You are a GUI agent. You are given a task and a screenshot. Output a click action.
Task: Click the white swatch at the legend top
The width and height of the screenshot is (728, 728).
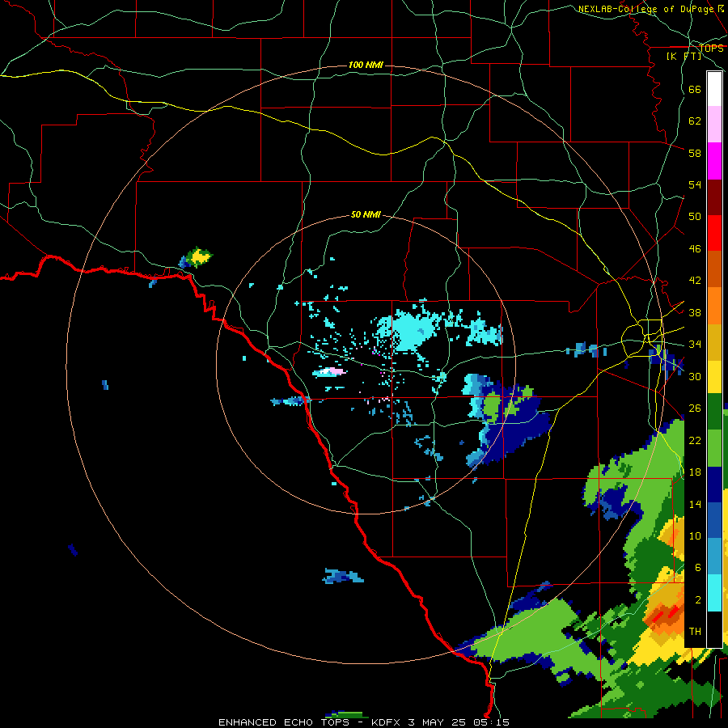(x=714, y=89)
